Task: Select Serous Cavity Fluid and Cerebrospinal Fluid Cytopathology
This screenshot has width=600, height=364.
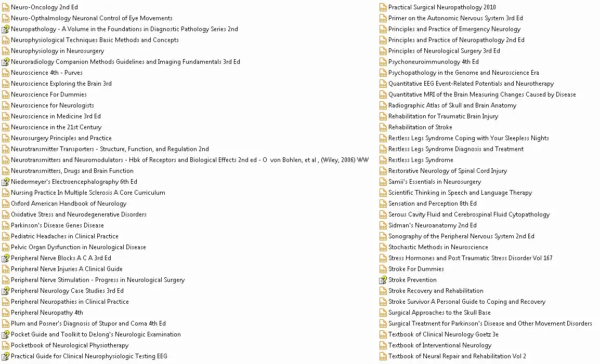Action: pos(469,214)
